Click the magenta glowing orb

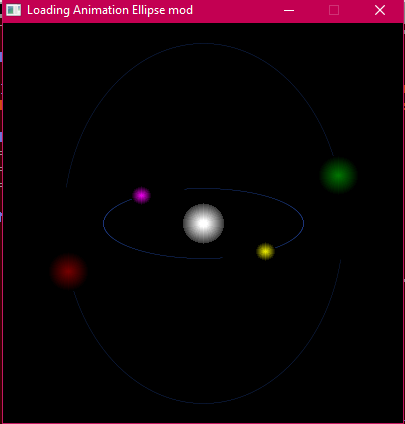[141, 195]
